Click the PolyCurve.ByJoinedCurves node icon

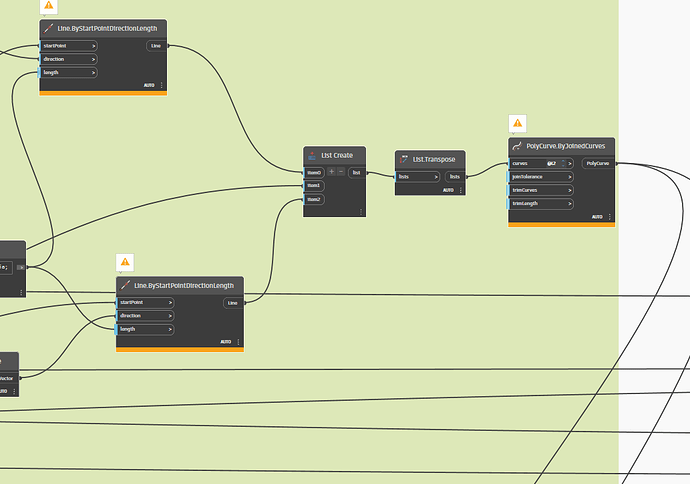point(518,146)
